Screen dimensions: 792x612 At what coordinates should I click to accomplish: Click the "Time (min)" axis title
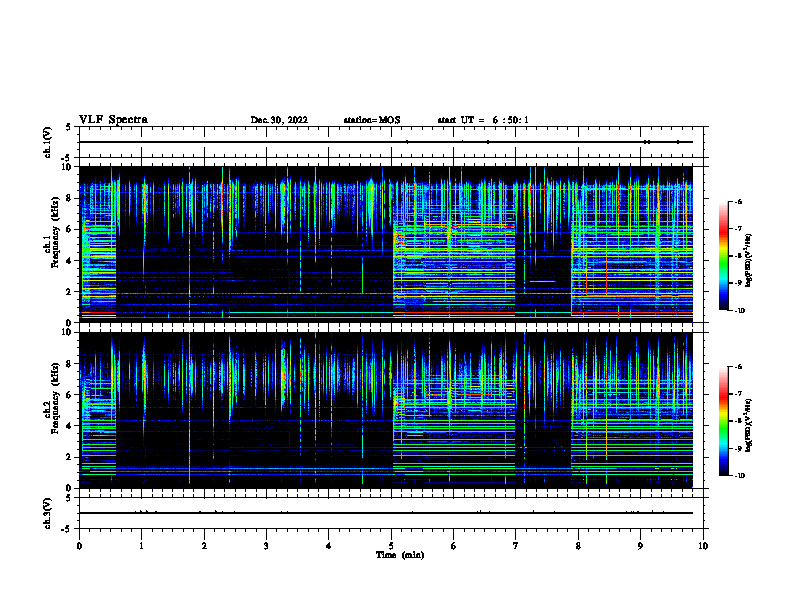tap(400, 555)
